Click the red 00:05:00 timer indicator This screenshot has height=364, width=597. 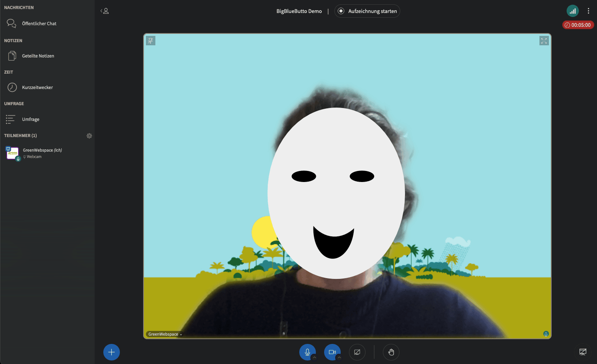(x=578, y=25)
